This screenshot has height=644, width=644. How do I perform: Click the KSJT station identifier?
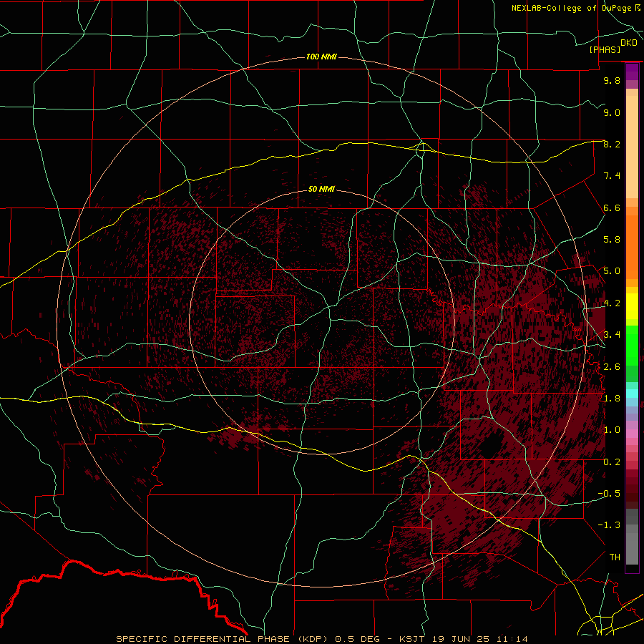(412, 639)
